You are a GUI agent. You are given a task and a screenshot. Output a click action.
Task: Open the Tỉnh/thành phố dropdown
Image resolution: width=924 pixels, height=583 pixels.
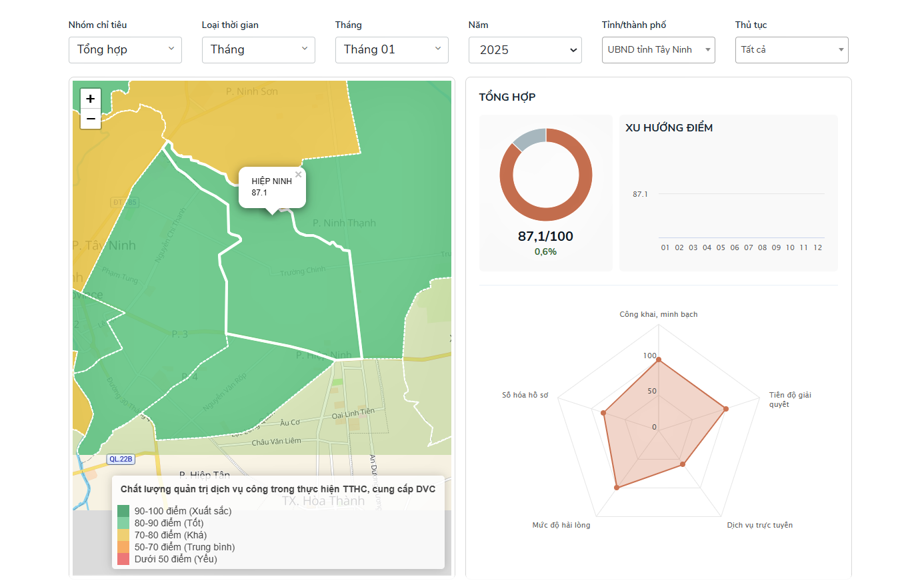point(659,50)
